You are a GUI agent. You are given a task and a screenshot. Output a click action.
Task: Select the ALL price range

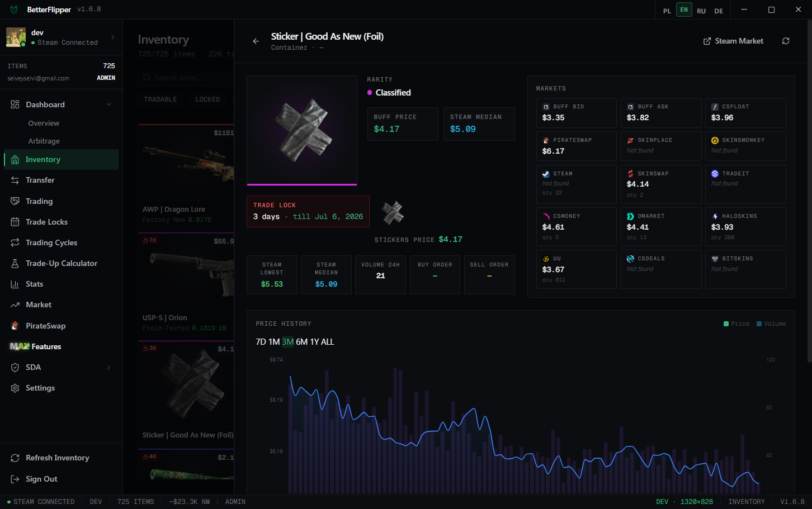328,342
